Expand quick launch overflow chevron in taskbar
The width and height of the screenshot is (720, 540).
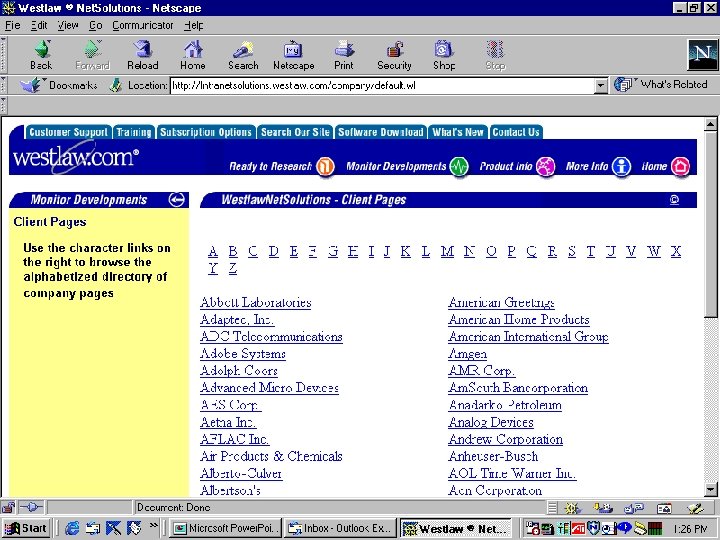click(x=153, y=526)
